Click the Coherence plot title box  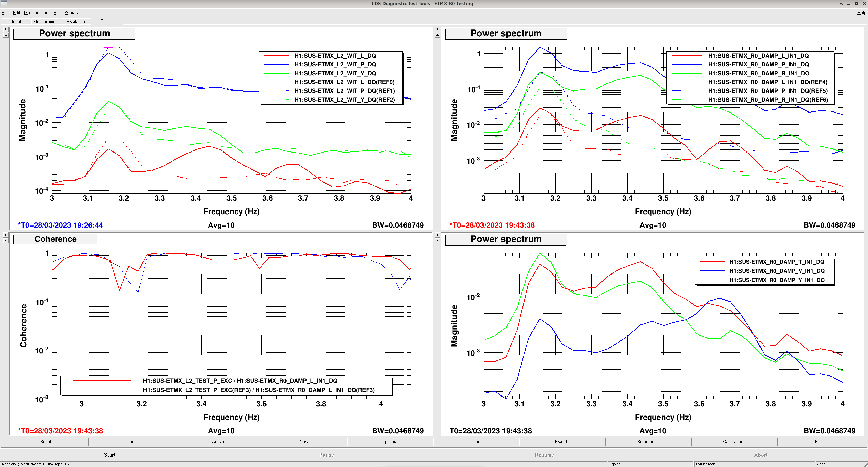pos(55,239)
